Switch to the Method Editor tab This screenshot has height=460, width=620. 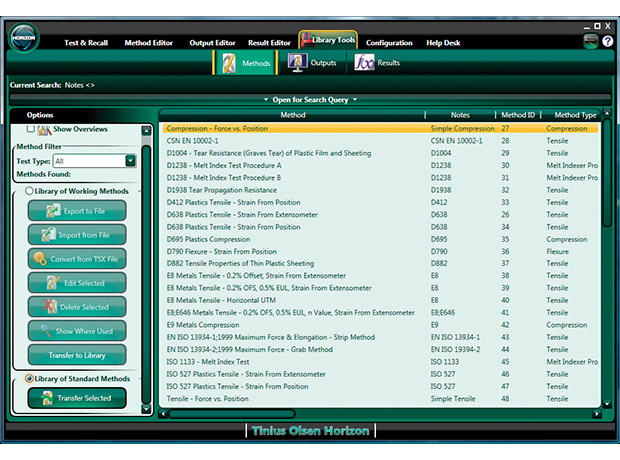pos(149,43)
